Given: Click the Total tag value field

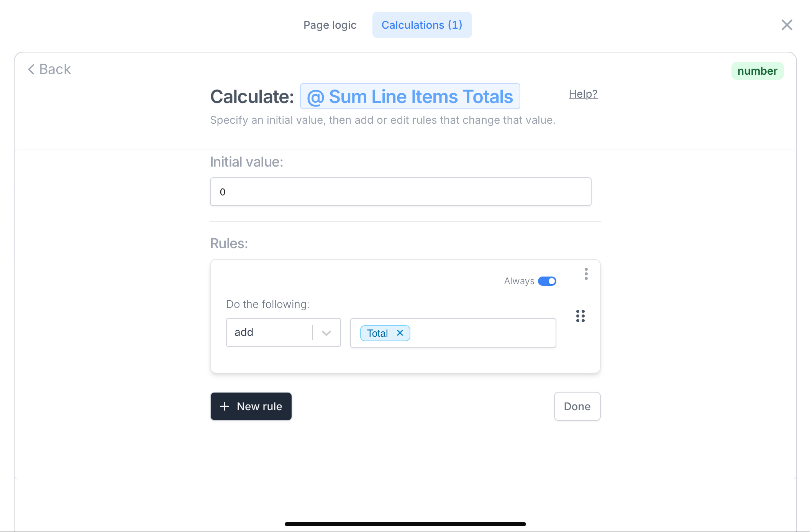Looking at the screenshot, I should tap(453, 333).
